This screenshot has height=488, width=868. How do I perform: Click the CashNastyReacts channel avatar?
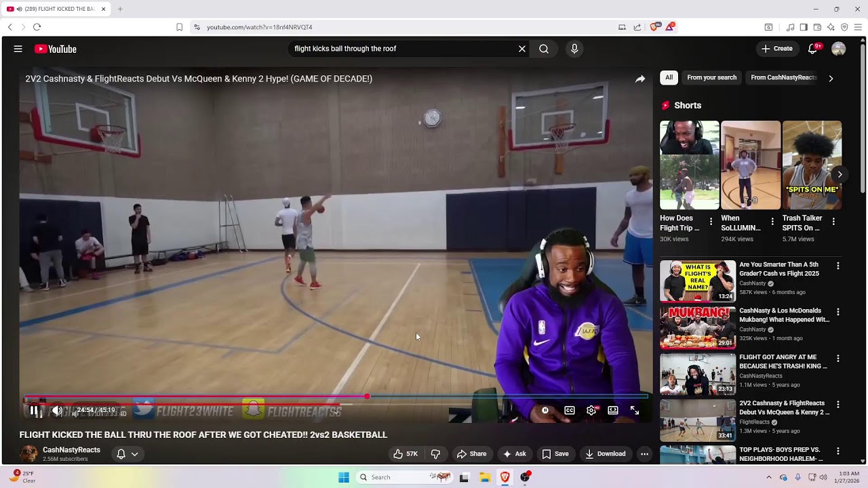click(28, 454)
